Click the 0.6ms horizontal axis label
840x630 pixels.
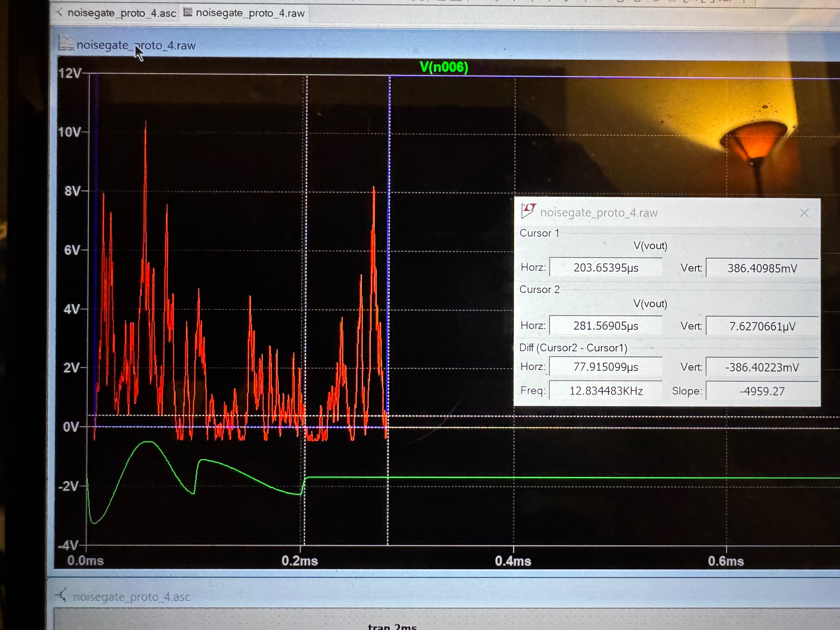(726, 561)
